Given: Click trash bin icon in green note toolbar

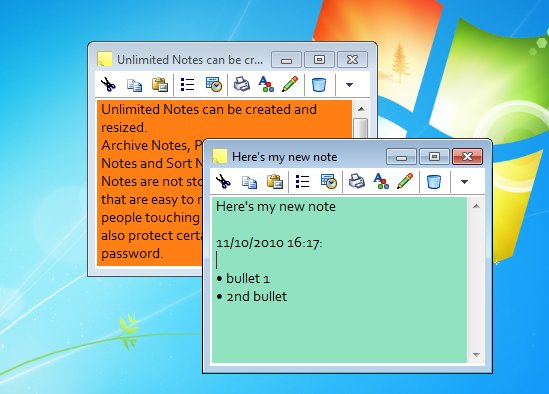Looking at the screenshot, I should click(434, 182).
